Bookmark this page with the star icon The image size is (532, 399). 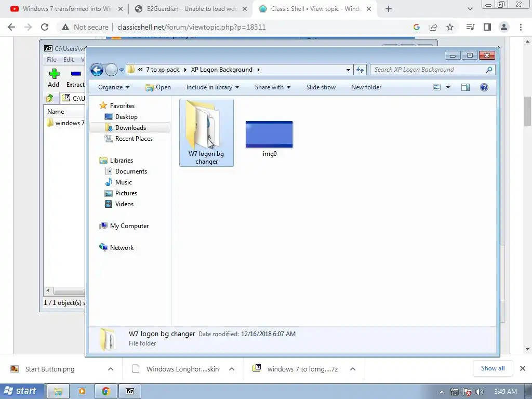450,27
